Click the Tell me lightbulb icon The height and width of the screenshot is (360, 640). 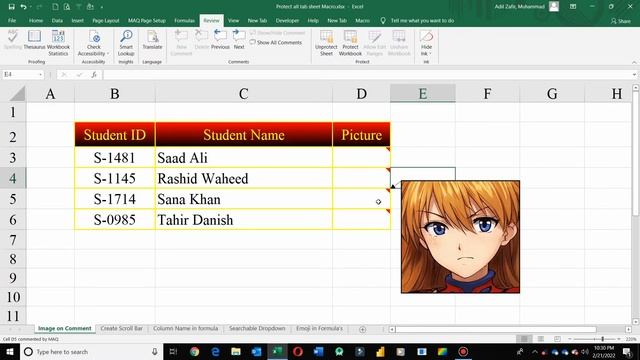click(383, 20)
